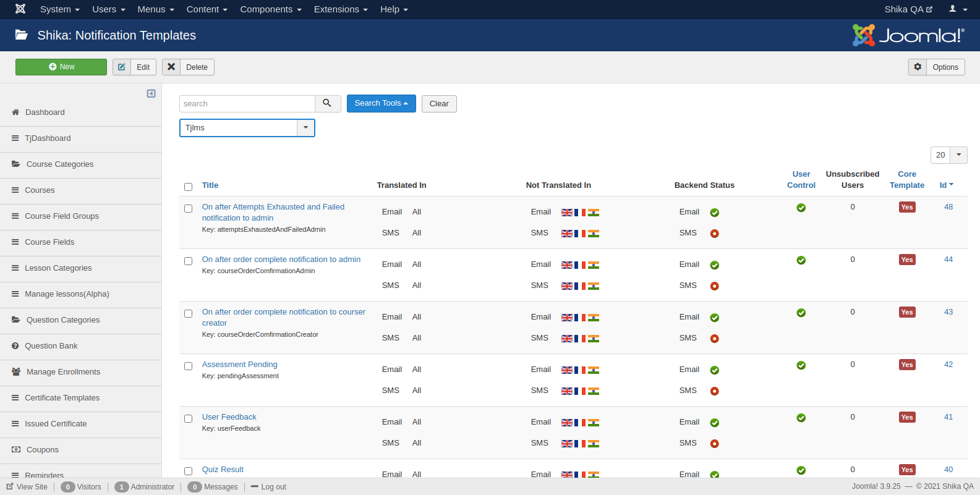Image resolution: width=980 pixels, height=495 pixels.
Task: Click the Options gear icon
Action: point(918,67)
